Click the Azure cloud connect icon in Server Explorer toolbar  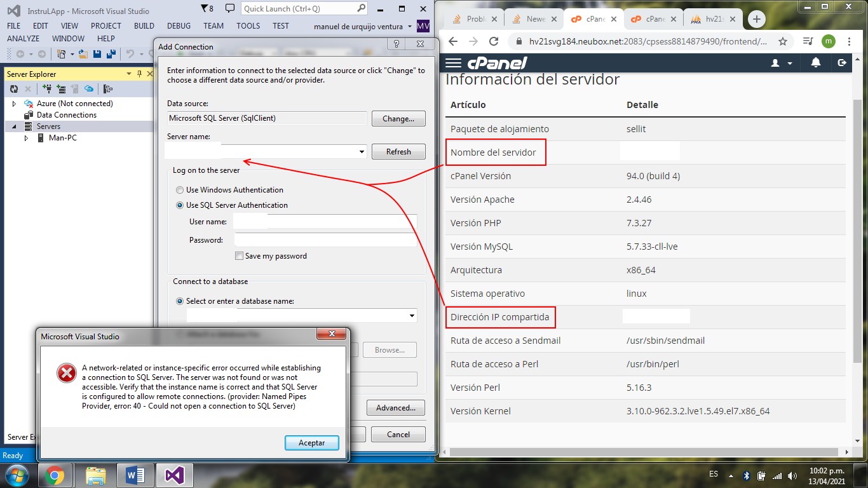[90, 89]
